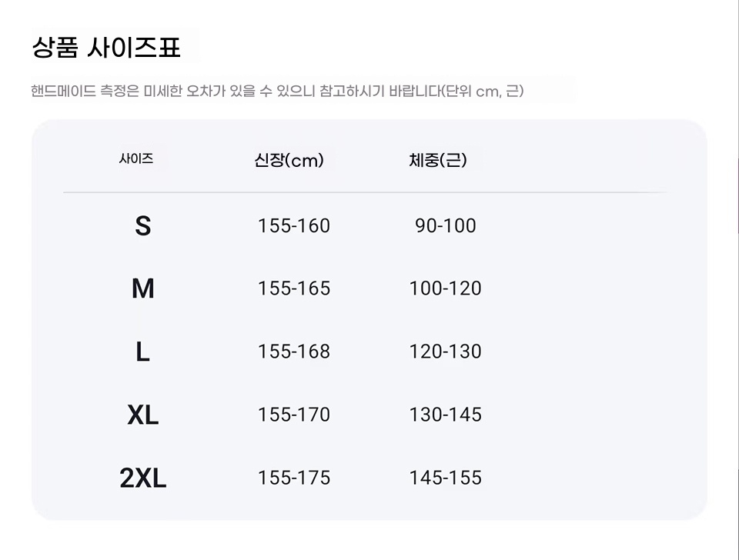Select the 155-160 height value
Viewport: 739px width, 560px height.
click(x=293, y=226)
